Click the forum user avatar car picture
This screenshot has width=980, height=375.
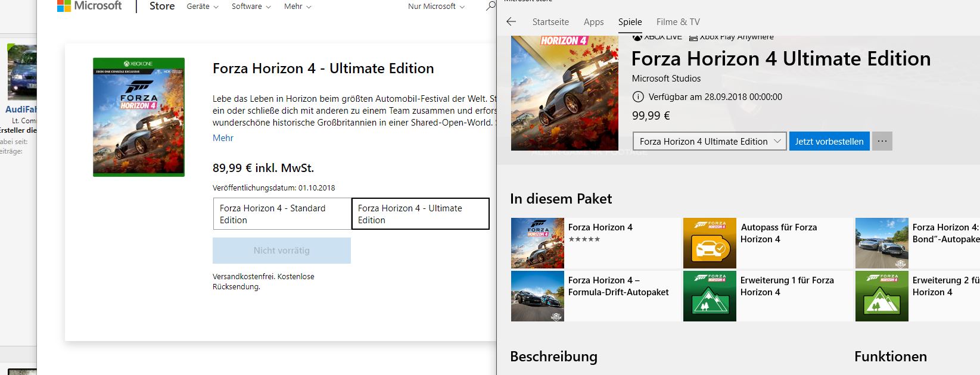[22, 71]
